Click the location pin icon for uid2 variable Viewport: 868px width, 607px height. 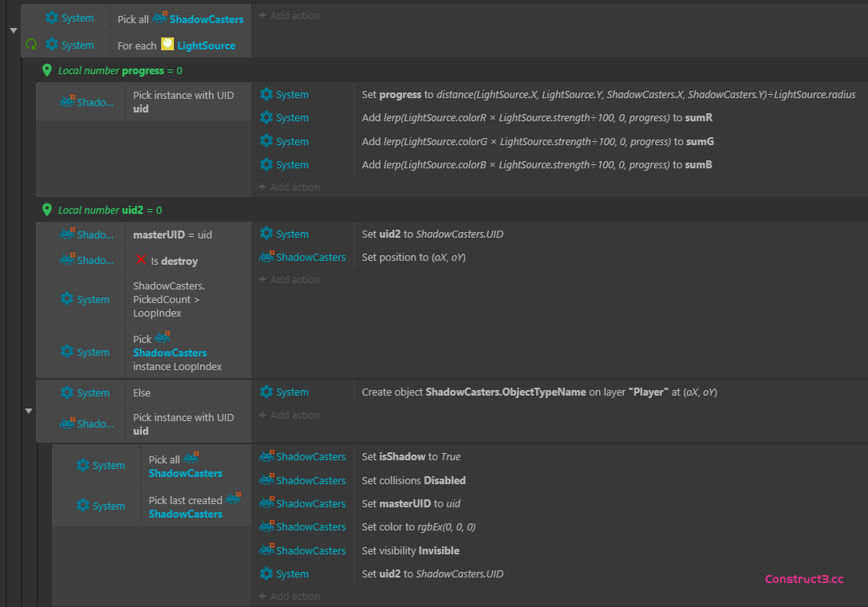[x=47, y=210]
